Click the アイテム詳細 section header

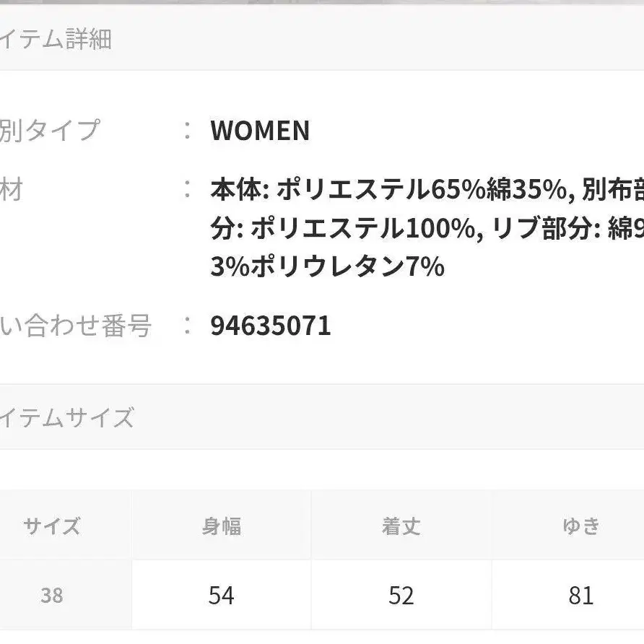(x=56, y=39)
